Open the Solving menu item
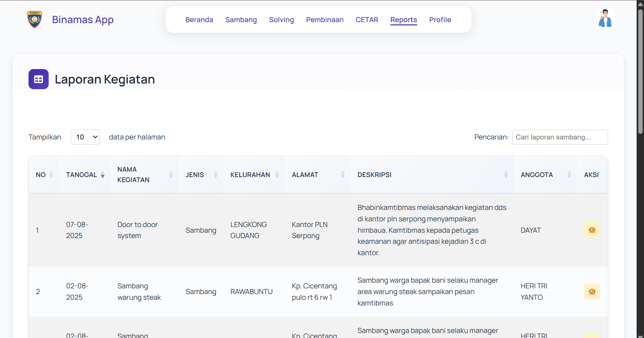 281,20
